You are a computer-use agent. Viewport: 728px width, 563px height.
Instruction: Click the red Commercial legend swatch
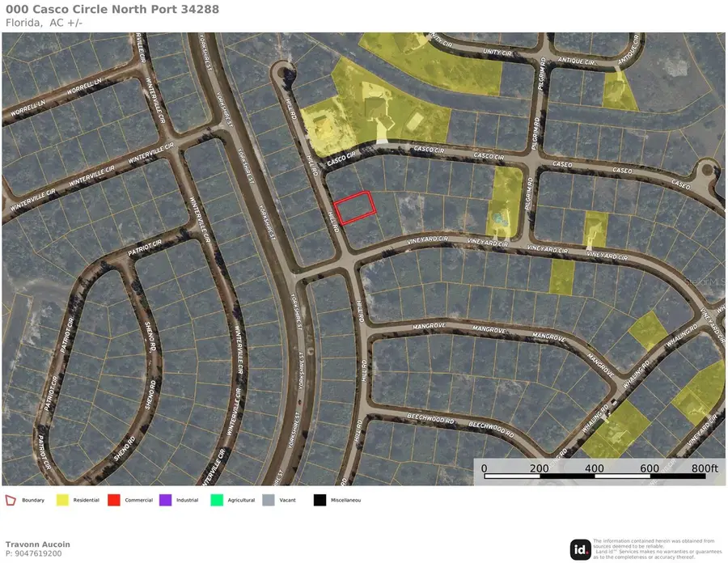point(113,500)
